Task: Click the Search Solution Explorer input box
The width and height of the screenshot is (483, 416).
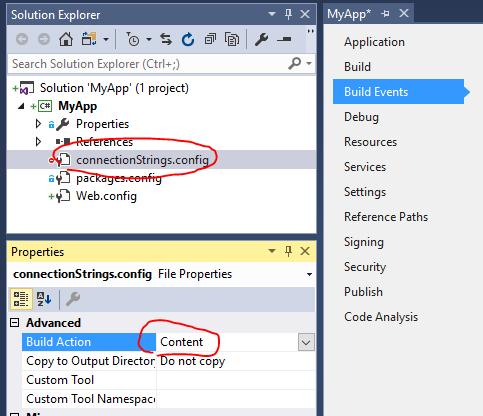Action: [148, 64]
